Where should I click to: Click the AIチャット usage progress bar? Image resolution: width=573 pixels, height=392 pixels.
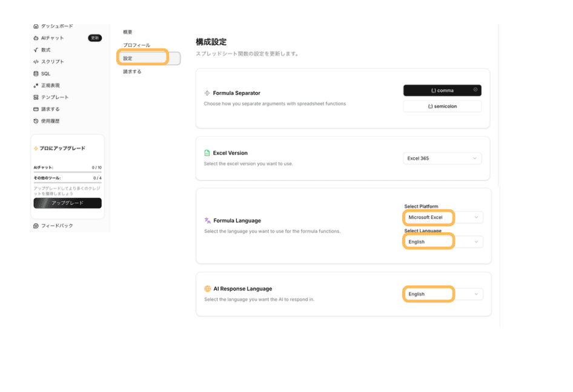[67, 172]
